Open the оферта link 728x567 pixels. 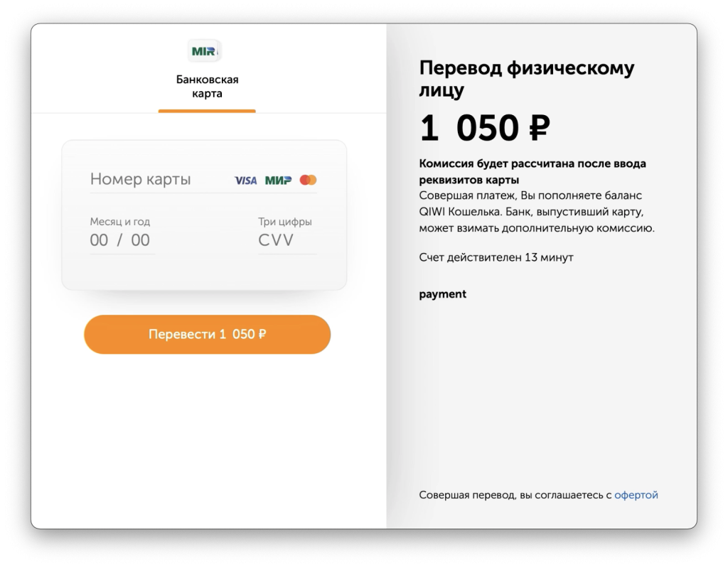tap(636, 495)
